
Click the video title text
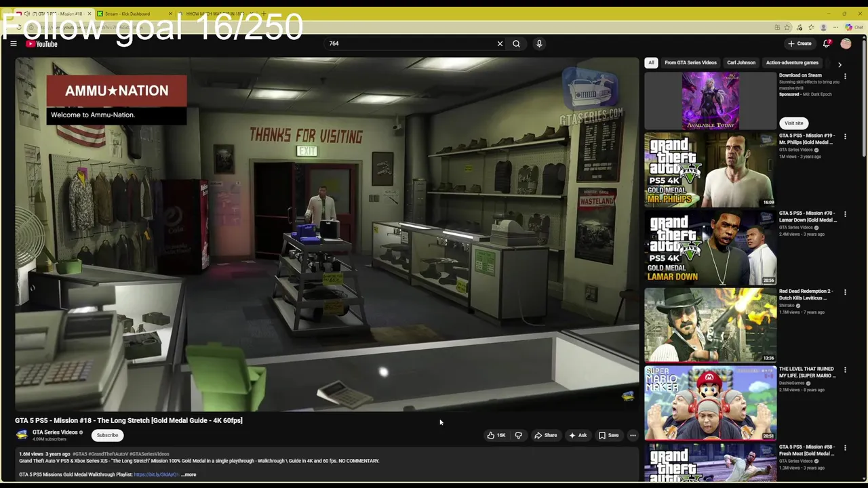(129, 420)
